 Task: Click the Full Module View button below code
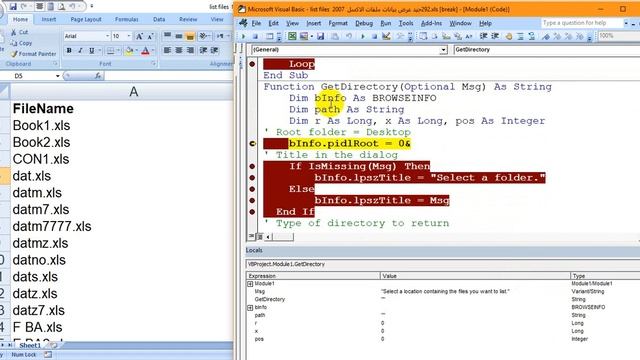(260, 237)
